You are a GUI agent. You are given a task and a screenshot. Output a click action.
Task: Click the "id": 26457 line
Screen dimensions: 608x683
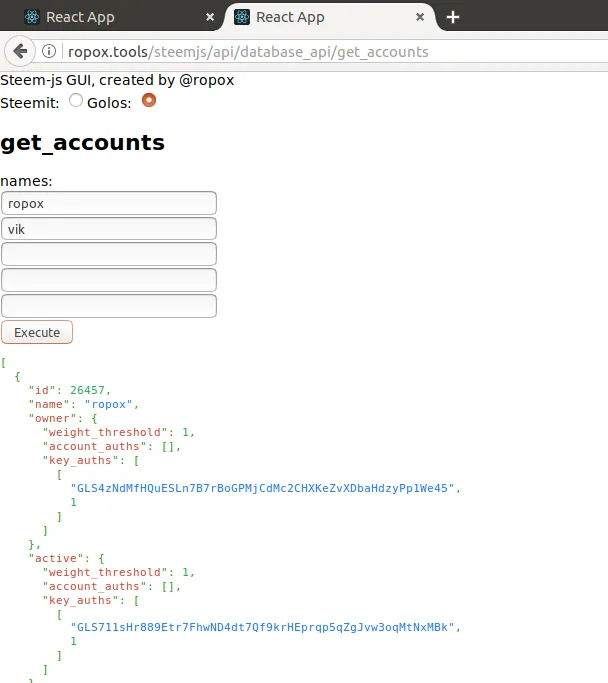pos(70,390)
